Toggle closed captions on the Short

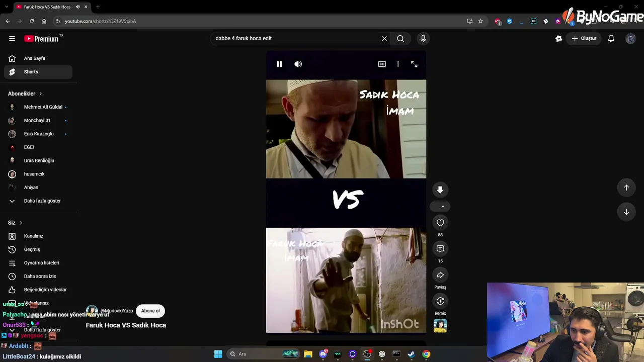click(x=382, y=64)
